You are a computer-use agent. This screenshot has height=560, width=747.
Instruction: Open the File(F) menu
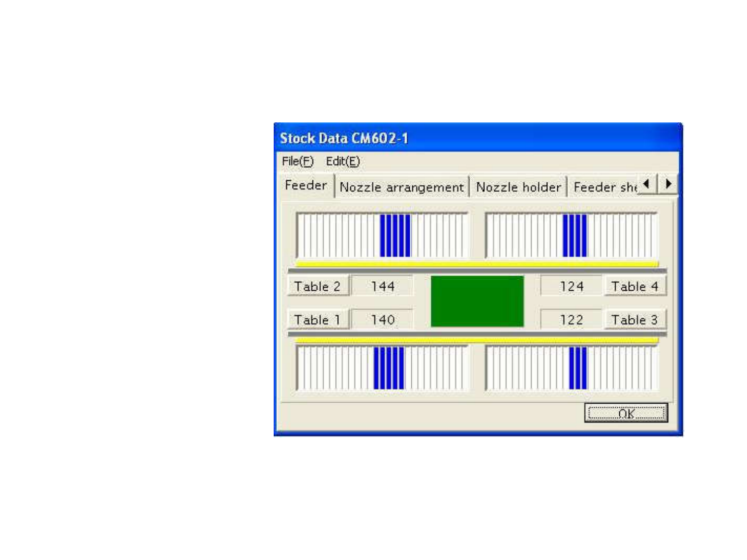(298, 161)
